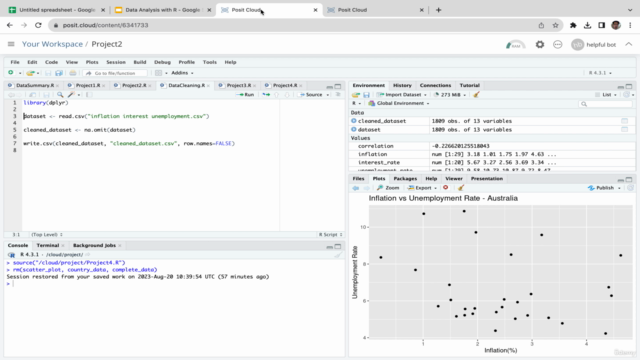The height and width of the screenshot is (360, 640).
Task: Click the Zoom plot button
Action: (388, 188)
